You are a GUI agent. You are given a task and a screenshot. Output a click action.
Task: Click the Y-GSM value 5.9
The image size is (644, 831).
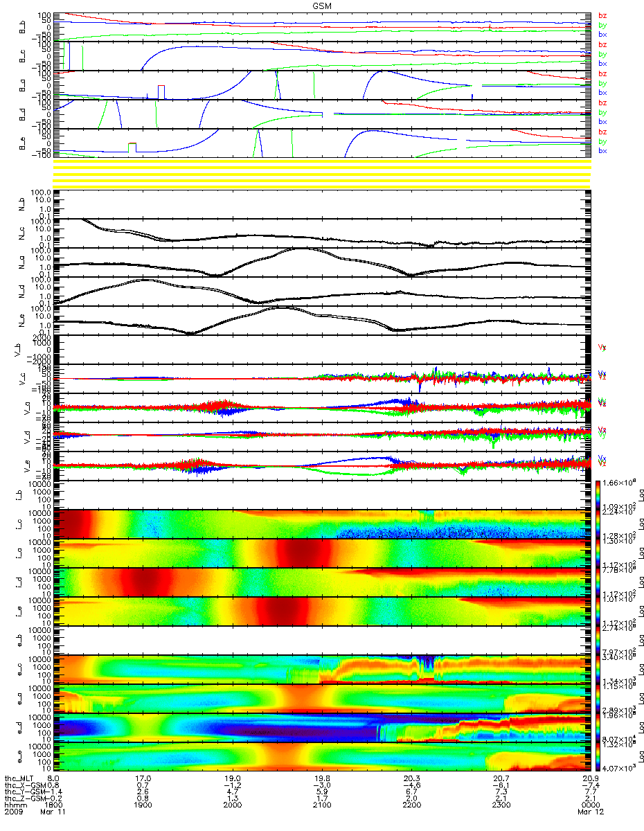click(322, 791)
